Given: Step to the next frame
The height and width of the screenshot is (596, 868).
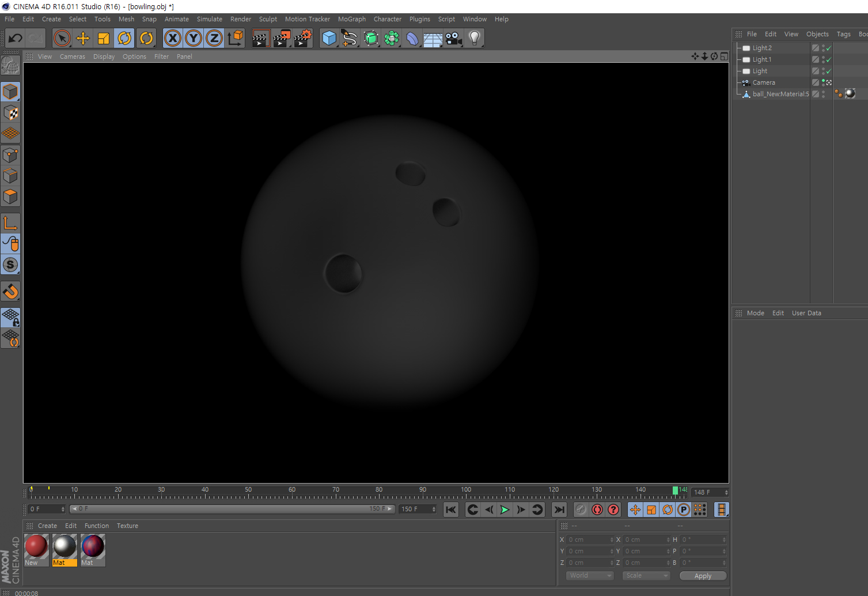Looking at the screenshot, I should [x=521, y=510].
